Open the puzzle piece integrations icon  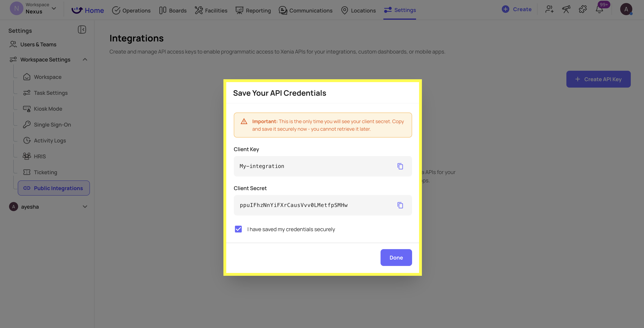(x=583, y=9)
